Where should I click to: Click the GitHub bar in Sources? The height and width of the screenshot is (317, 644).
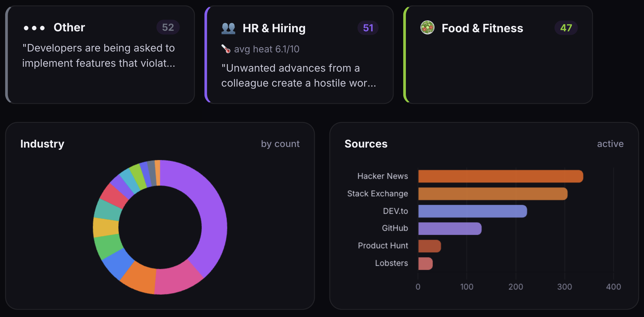(x=450, y=229)
